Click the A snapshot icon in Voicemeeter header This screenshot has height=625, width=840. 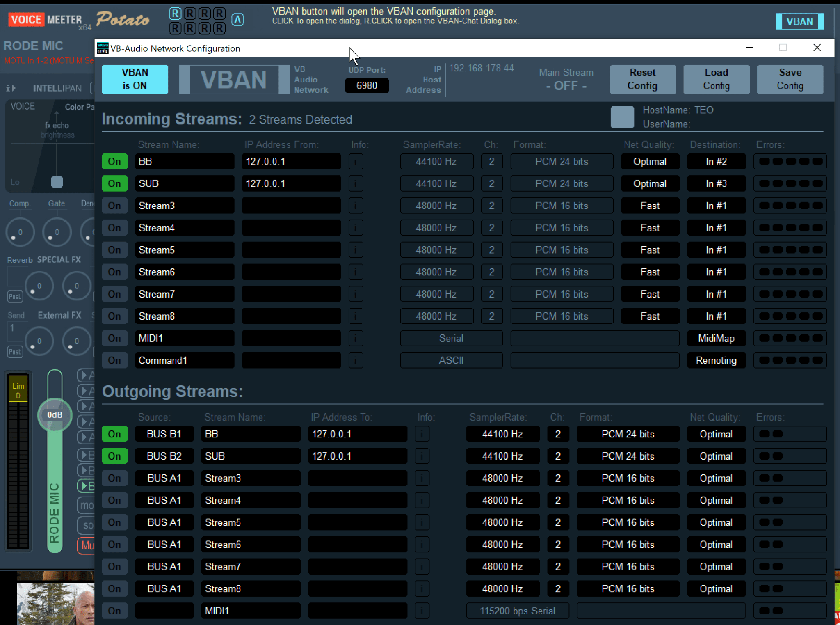pos(237,20)
